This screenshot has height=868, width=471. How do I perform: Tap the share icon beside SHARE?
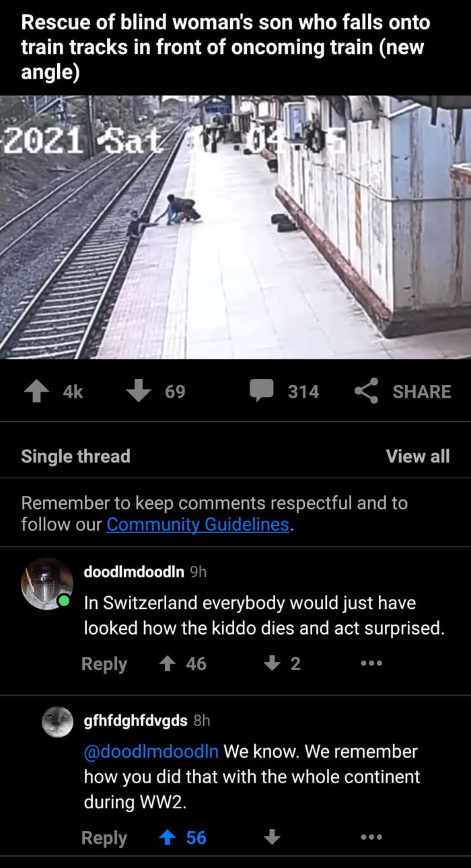click(x=366, y=392)
